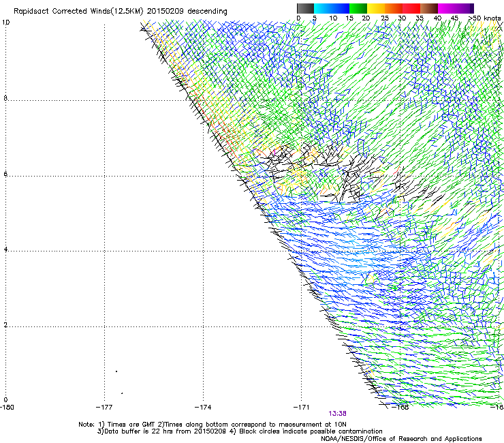Click the '10' latitude axis label
Screen dimensions: 504x443
tap(5, 22)
